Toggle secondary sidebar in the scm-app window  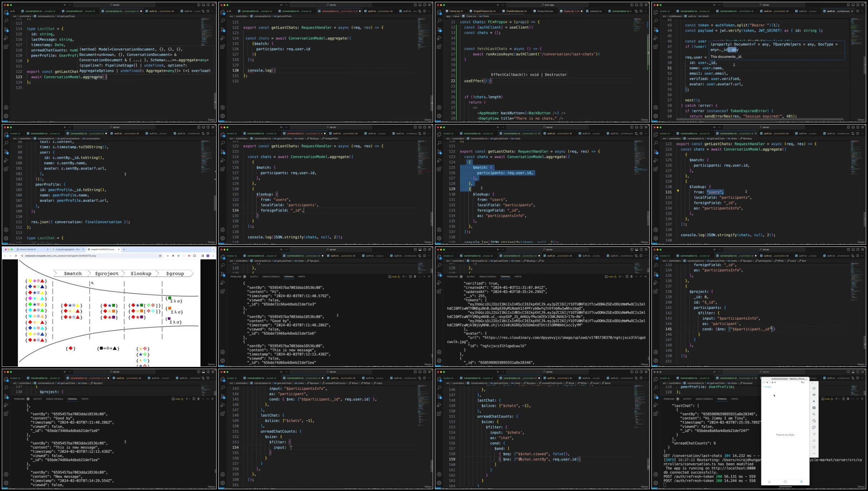641,5
